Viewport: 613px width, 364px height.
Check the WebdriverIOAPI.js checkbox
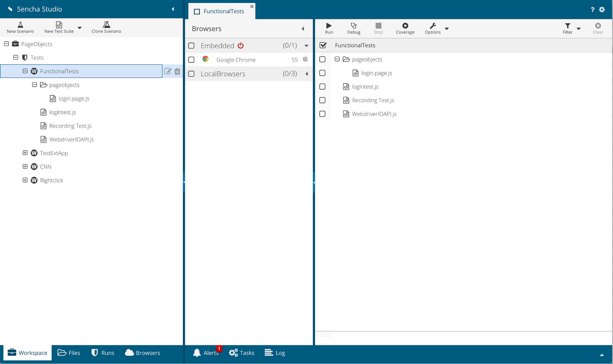coord(322,114)
